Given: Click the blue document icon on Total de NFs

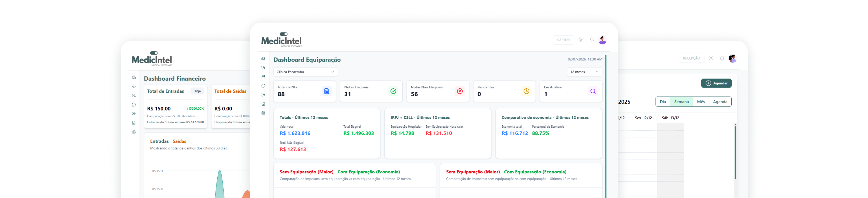Looking at the screenshot, I should click(326, 91).
